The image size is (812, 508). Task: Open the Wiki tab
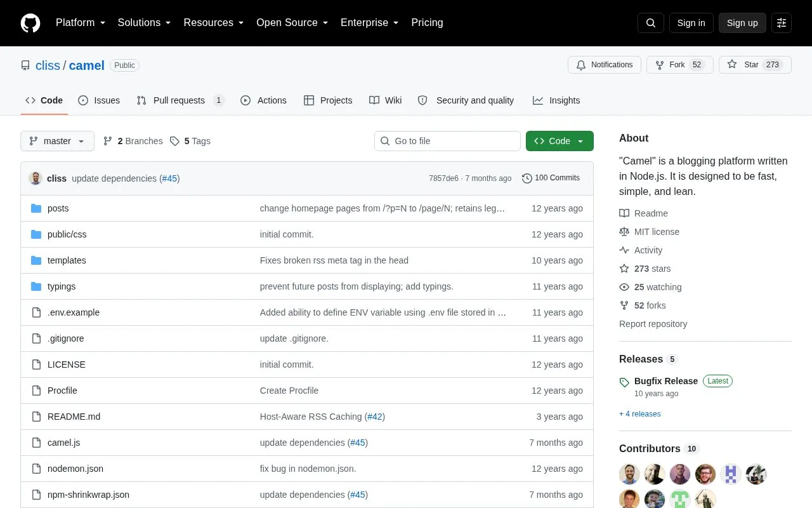(x=385, y=100)
